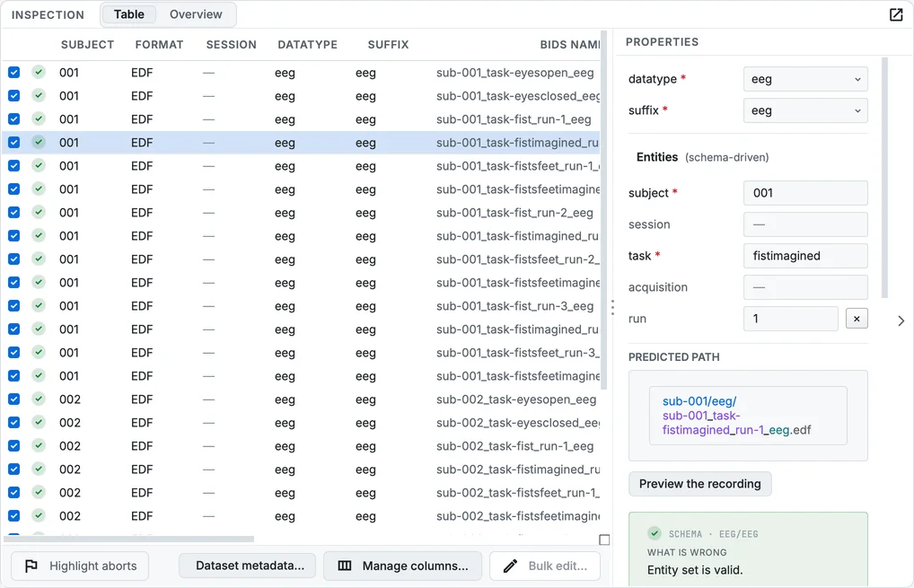The width and height of the screenshot is (914, 588).
Task: Toggle the checkbox for sub-001_task-eyesclosed row
Action: (14, 95)
